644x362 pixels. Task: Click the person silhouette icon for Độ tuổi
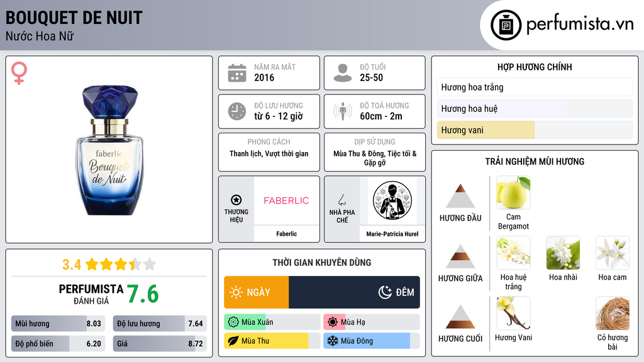343,73
